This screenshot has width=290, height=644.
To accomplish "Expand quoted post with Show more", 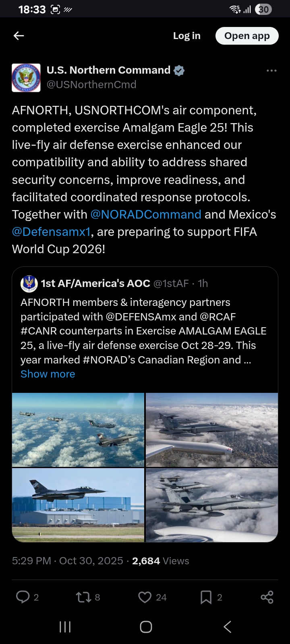I will click(x=48, y=374).
